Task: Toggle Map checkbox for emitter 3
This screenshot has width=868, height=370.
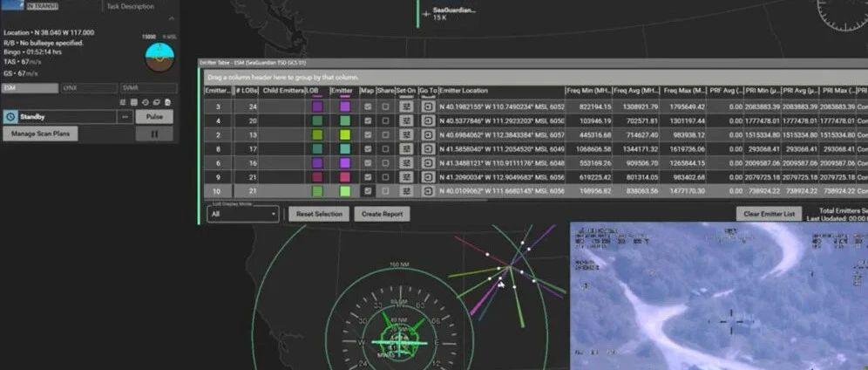Action: (x=368, y=106)
